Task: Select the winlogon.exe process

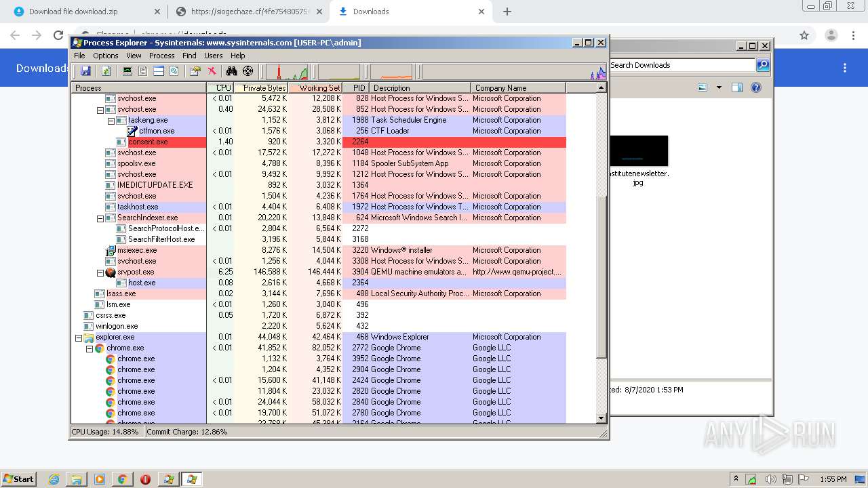Action: tap(117, 326)
